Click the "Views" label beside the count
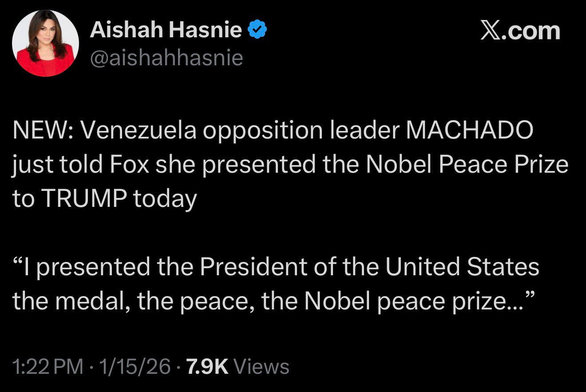 tap(261, 367)
